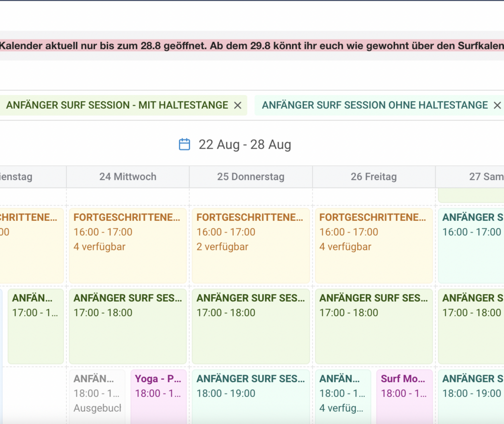The height and width of the screenshot is (424, 504).
Task: Open Friday Fortgeschrittene 16:00 session
Action: click(x=374, y=246)
